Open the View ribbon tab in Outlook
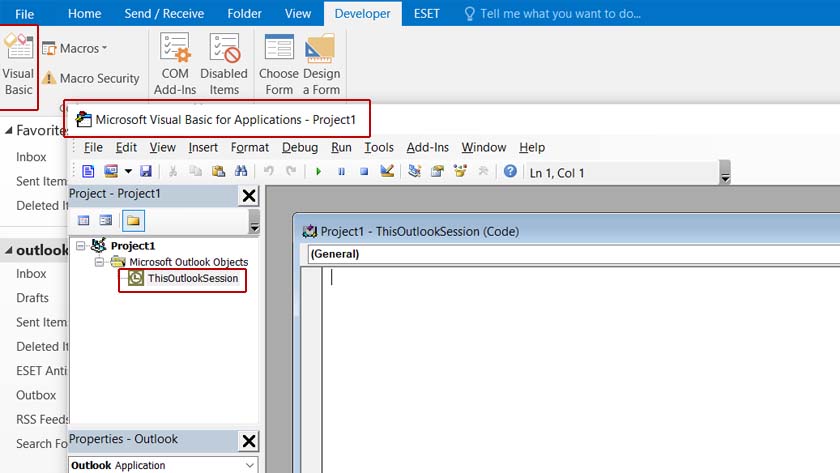This screenshot has height=473, width=840. 298,13
